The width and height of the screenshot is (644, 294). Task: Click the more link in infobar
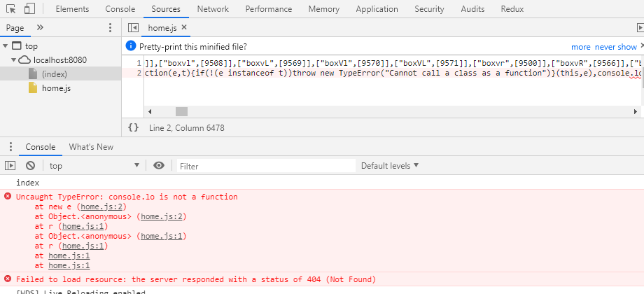point(581,47)
